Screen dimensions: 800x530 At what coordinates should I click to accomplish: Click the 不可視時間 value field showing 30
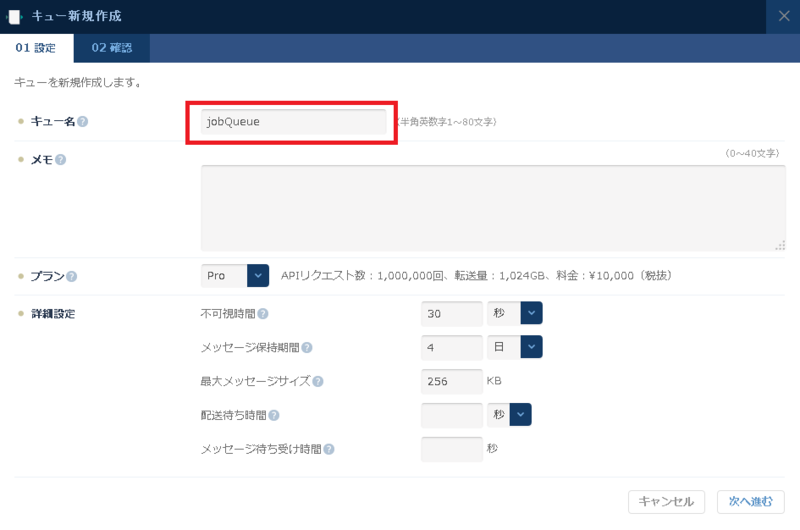click(x=452, y=314)
